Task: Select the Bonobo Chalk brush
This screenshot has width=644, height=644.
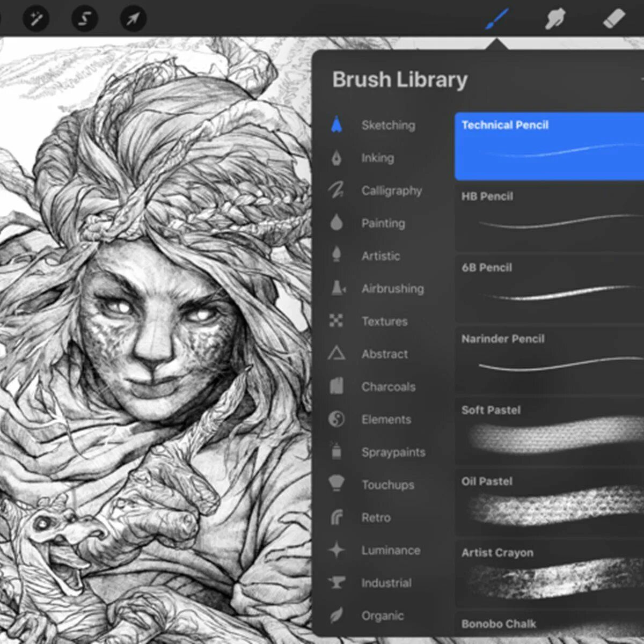Action: pos(549,624)
